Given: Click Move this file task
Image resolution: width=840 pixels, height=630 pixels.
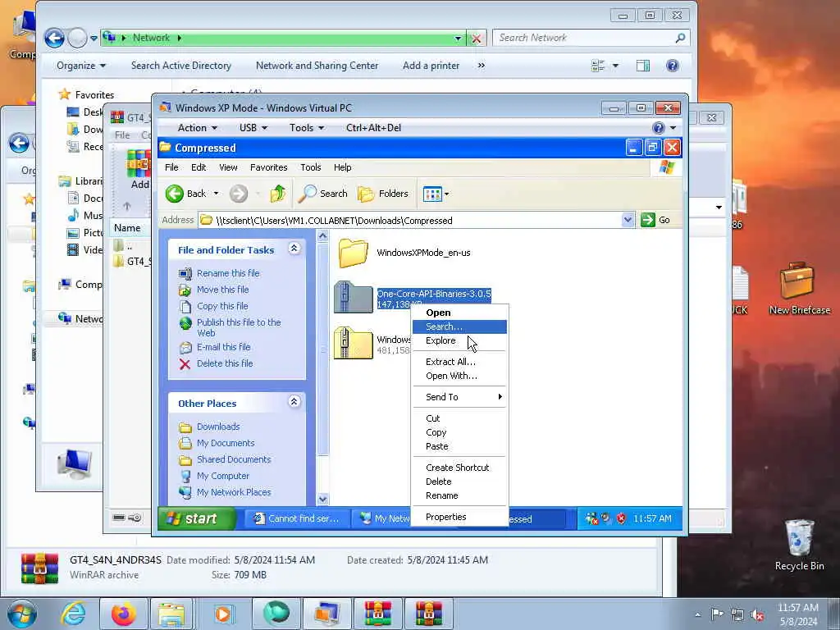Looking at the screenshot, I should (x=222, y=290).
